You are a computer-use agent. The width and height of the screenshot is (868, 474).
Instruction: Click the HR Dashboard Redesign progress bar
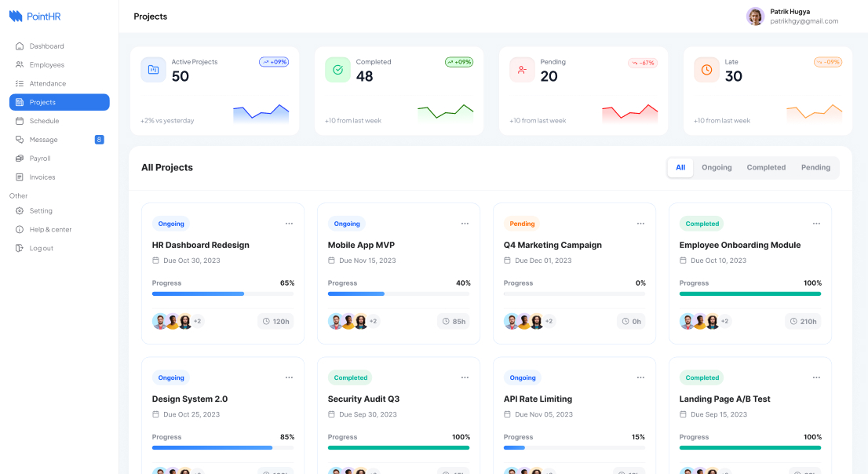pos(223,294)
